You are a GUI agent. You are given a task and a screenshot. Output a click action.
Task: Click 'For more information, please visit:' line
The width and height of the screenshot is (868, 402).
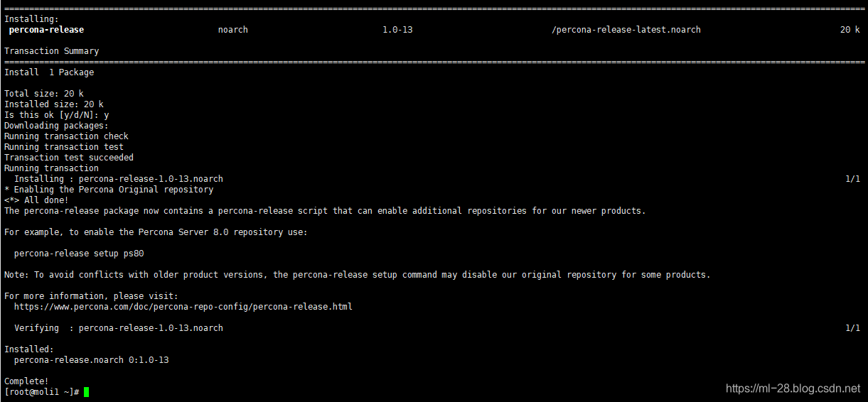(92, 296)
